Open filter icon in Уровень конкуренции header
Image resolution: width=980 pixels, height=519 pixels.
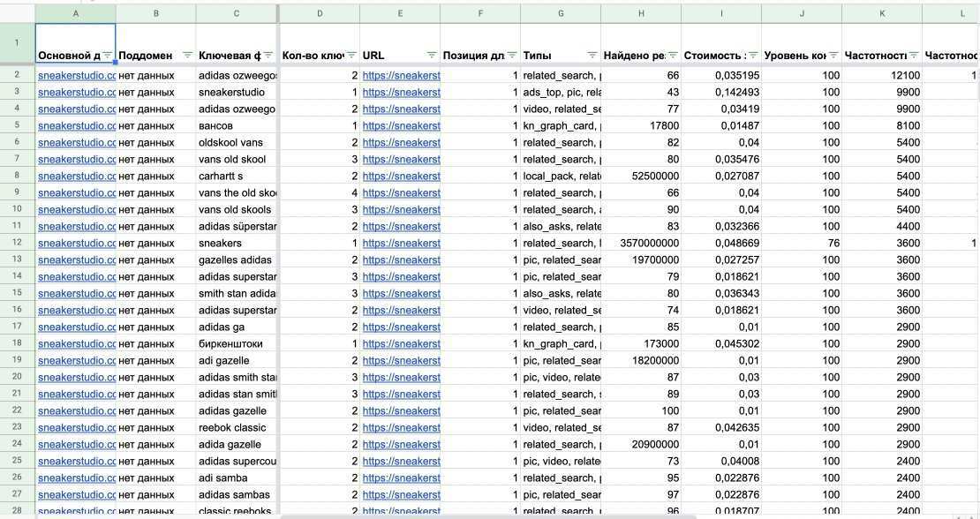click(x=833, y=56)
